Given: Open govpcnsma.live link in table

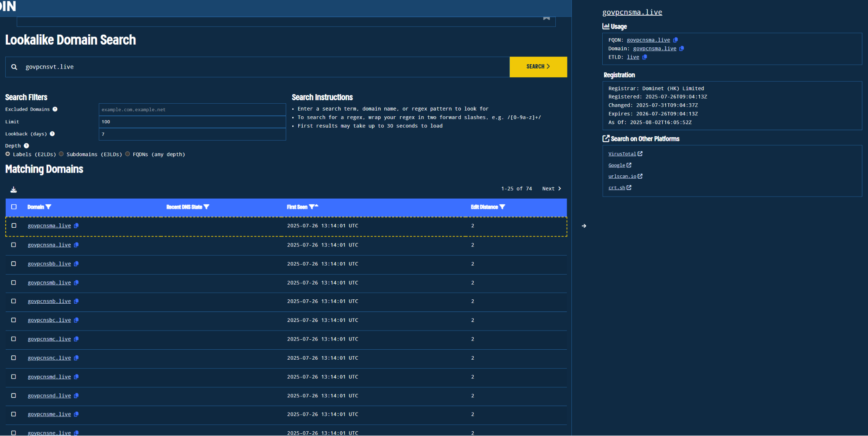Looking at the screenshot, I should point(49,226).
